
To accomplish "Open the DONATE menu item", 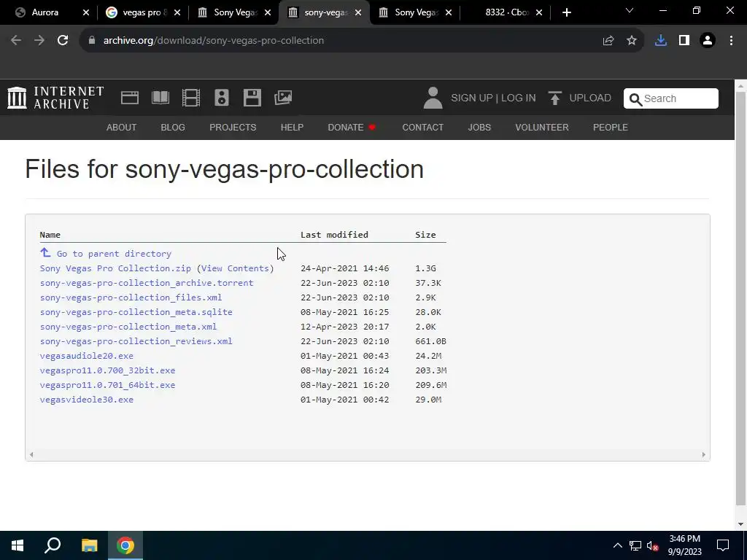I will pyautogui.click(x=352, y=128).
